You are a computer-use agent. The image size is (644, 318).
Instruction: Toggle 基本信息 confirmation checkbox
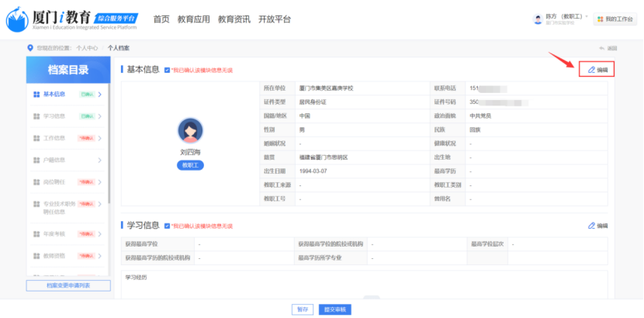point(167,71)
